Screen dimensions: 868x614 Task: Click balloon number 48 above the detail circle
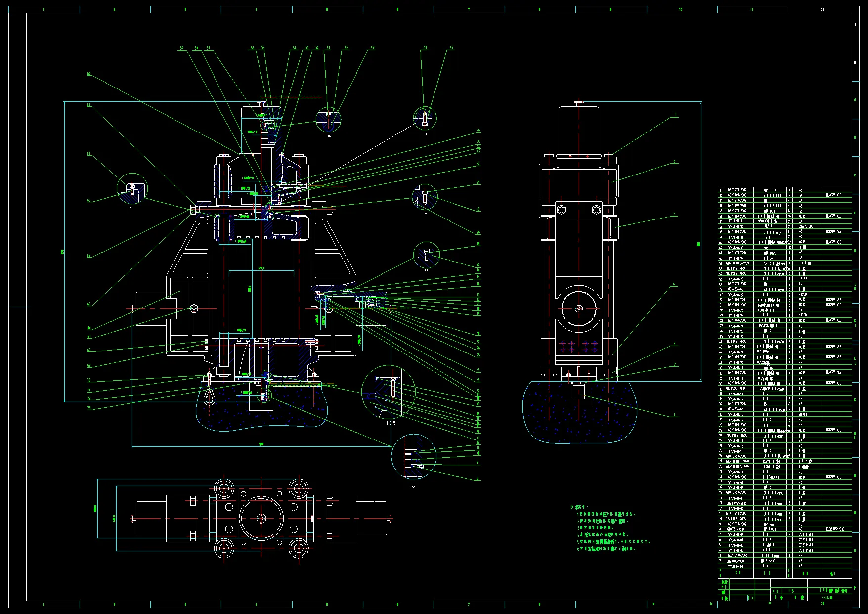tap(425, 48)
